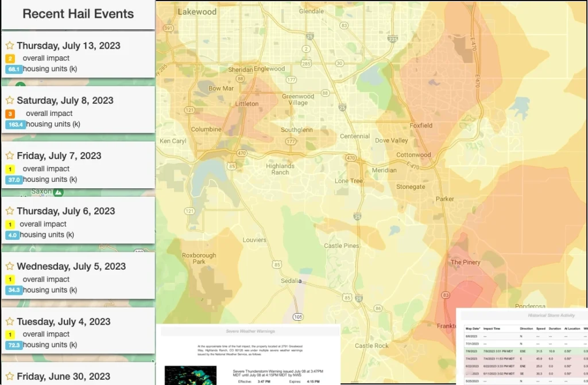Click the blue 68.1 housing units badge
Image resolution: width=588 pixels, height=385 pixels.
(14, 69)
